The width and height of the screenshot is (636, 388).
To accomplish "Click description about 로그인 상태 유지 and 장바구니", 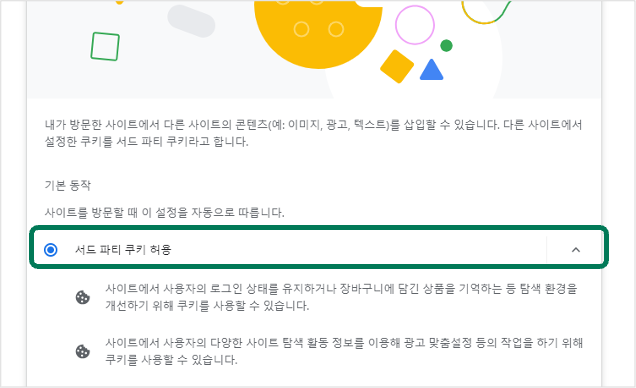I will pyautogui.click(x=341, y=297).
